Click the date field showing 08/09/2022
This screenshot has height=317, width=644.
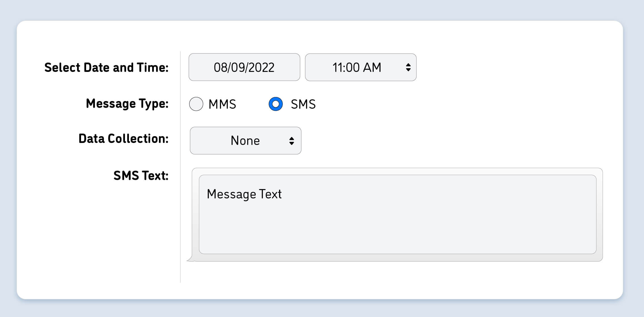(245, 67)
